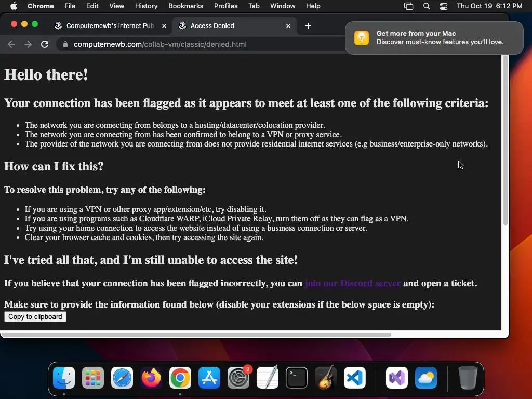The height and width of the screenshot is (399, 532).
Task: Click the vertical page scrollbar thumb
Action: tap(505, 140)
